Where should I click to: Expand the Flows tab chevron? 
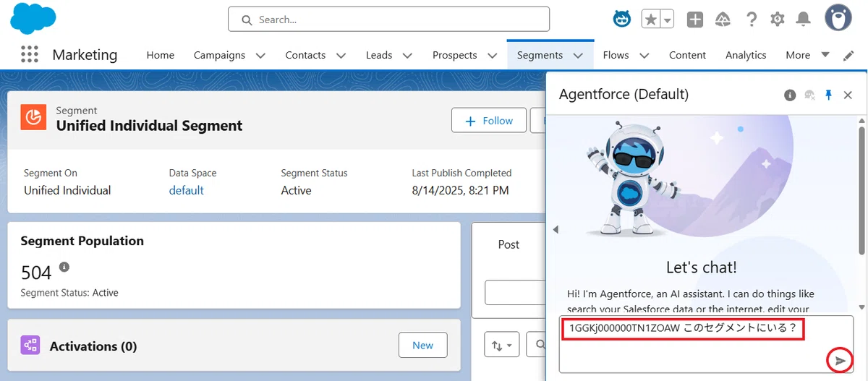644,55
